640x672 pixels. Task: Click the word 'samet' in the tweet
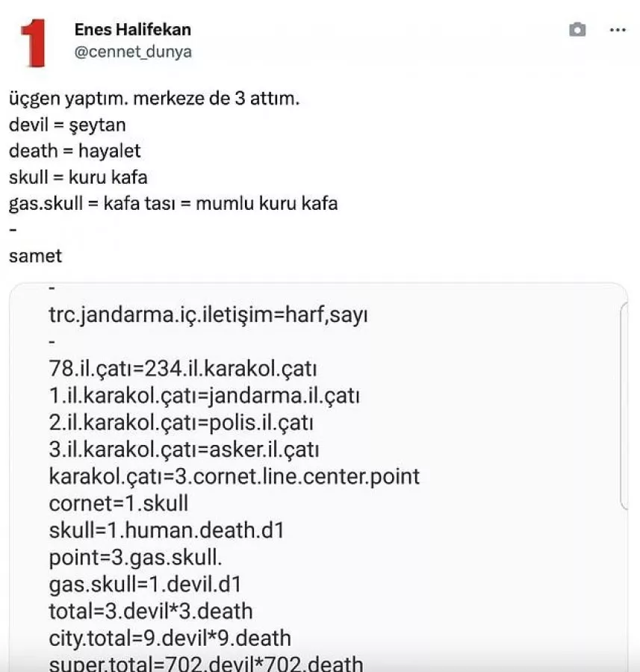pyautogui.click(x=35, y=256)
